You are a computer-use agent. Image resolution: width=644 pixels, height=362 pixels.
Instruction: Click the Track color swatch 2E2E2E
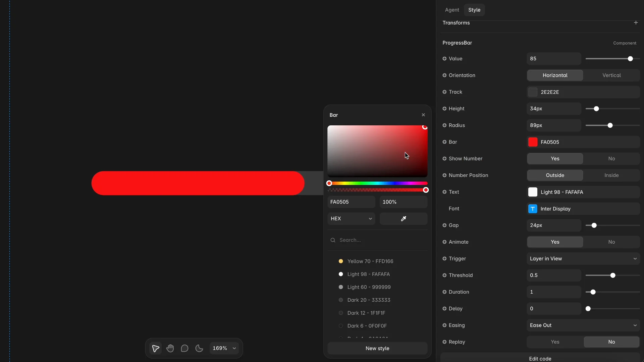(x=533, y=92)
